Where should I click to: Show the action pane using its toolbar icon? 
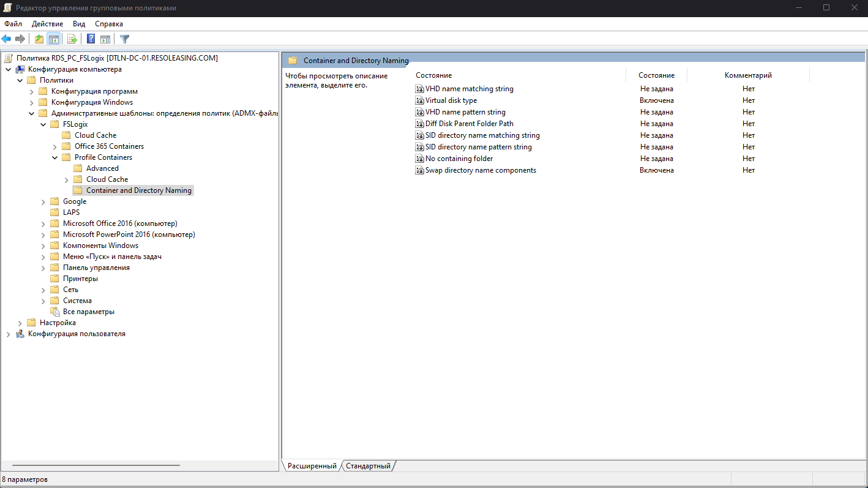tap(105, 39)
